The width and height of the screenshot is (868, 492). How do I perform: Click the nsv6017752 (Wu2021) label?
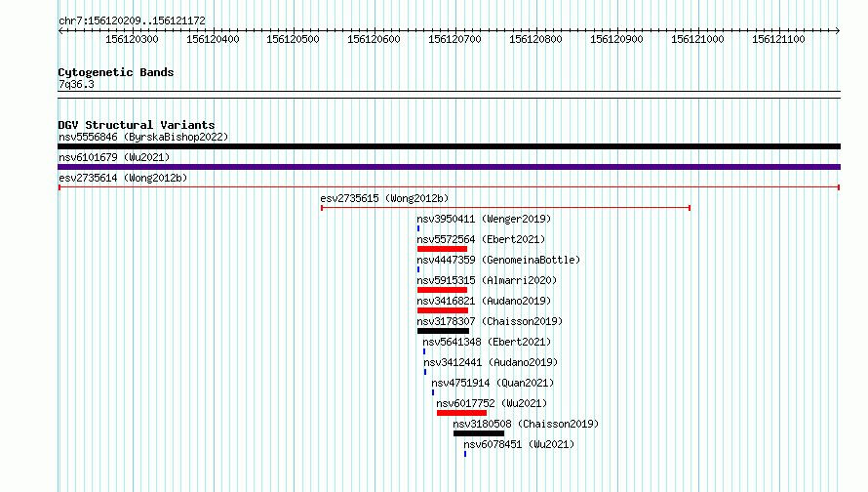click(x=492, y=403)
